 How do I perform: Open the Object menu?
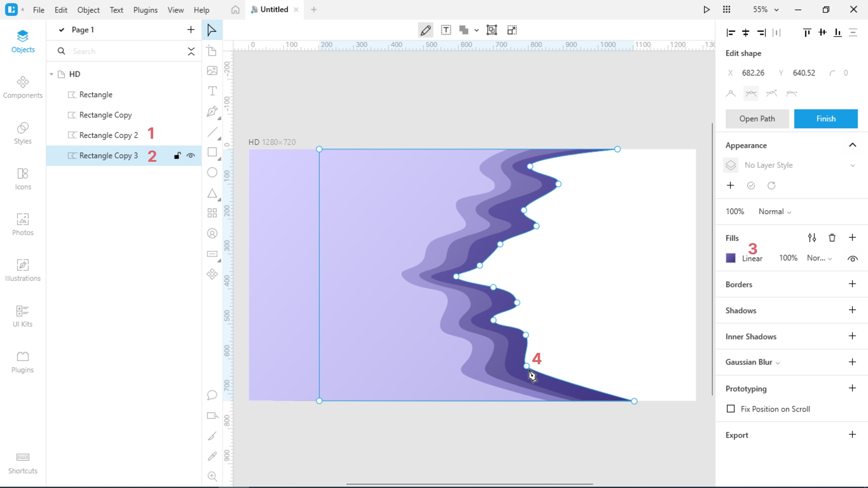[x=88, y=10]
